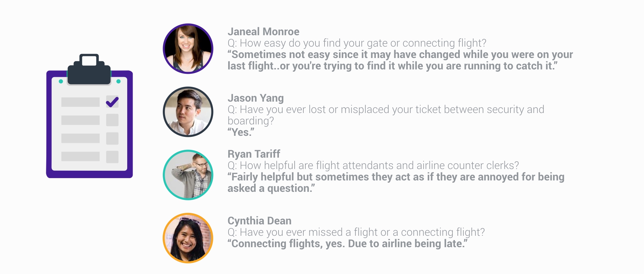This screenshot has width=644, height=274.
Task: Click the name Janeal Monroe
Action: tap(263, 32)
